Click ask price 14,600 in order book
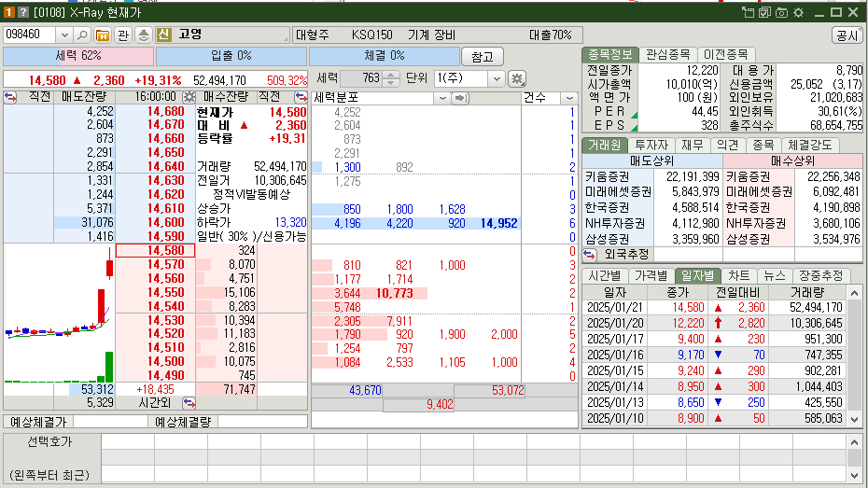The width and height of the screenshot is (868, 488). coord(165,222)
